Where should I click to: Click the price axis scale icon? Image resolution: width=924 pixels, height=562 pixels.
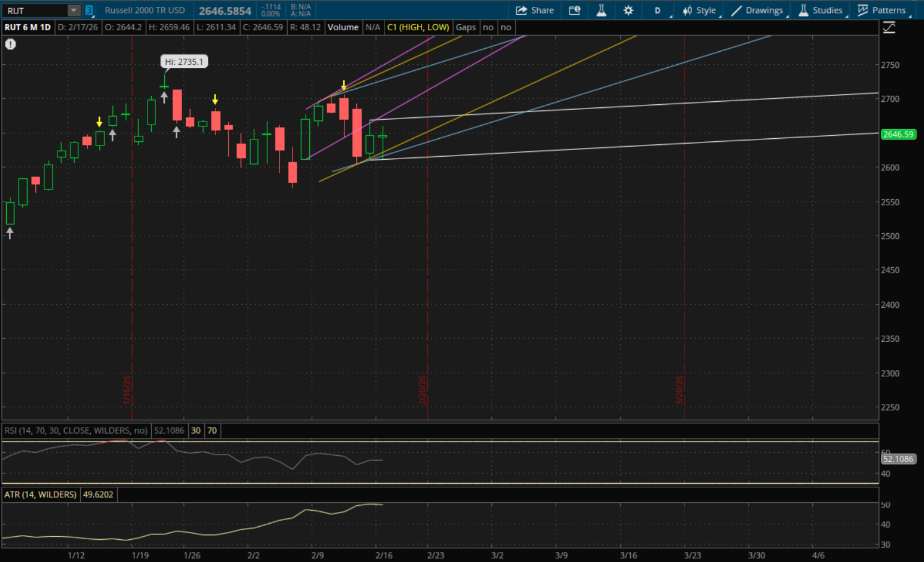[889, 28]
